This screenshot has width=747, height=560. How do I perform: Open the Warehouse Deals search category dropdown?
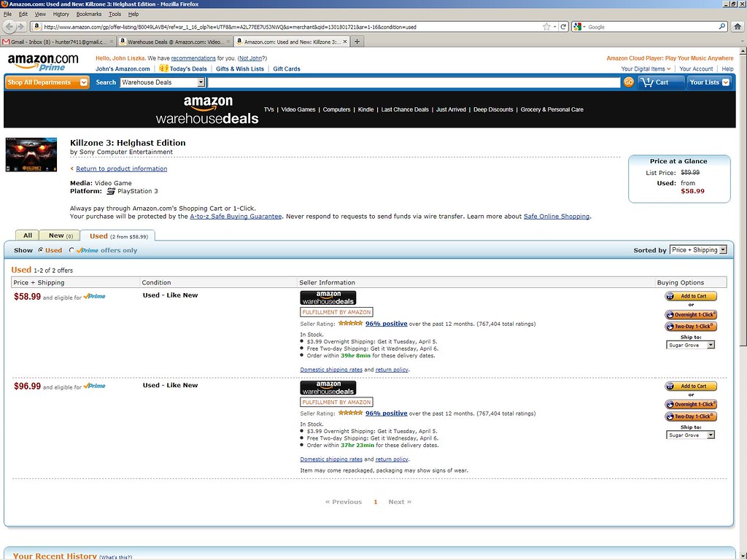coord(163,82)
